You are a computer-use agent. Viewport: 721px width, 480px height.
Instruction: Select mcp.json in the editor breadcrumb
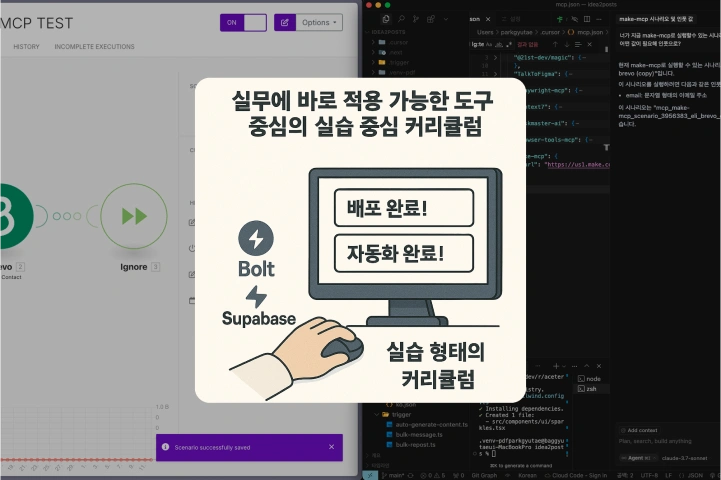[x=589, y=32]
